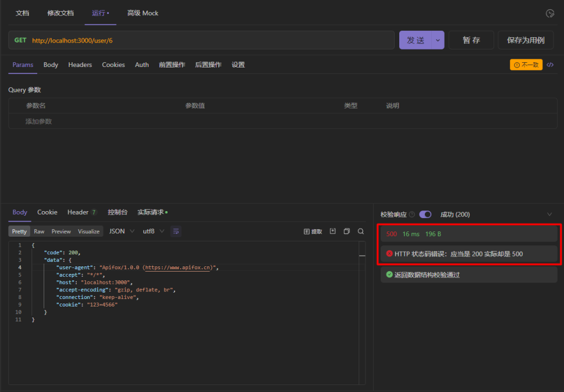Open the request Cookies tab
This screenshot has width=564, height=392.
pyautogui.click(x=113, y=65)
